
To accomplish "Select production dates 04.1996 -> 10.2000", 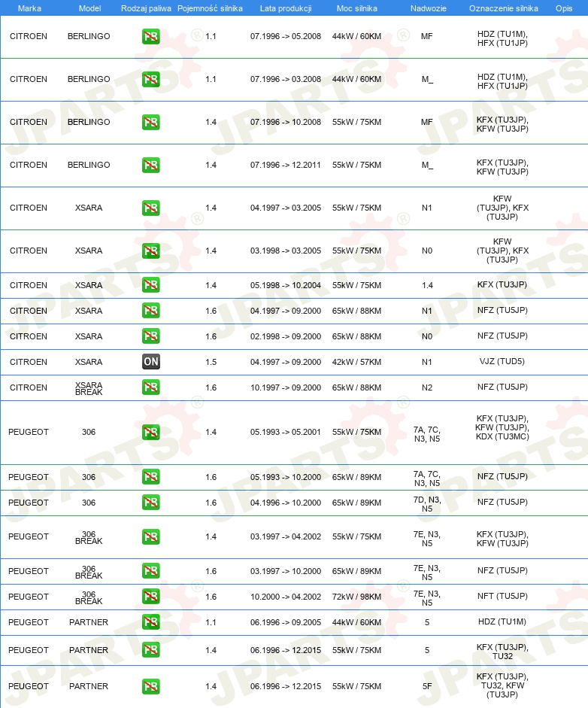I will [x=286, y=503].
